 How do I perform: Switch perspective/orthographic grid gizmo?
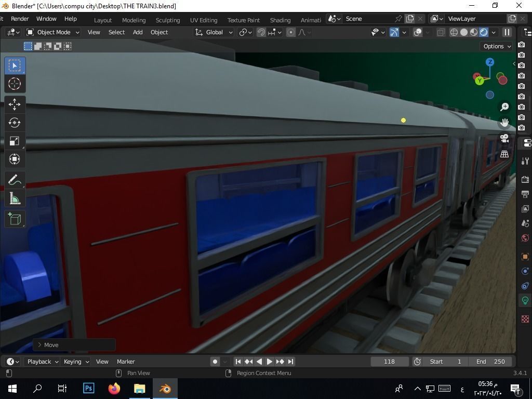(x=504, y=154)
